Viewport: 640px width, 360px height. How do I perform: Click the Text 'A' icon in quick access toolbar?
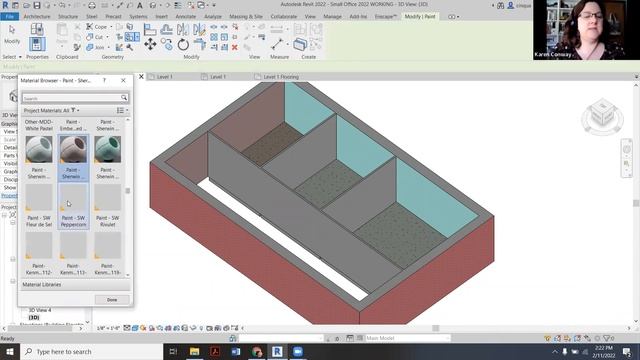tap(140, 5)
